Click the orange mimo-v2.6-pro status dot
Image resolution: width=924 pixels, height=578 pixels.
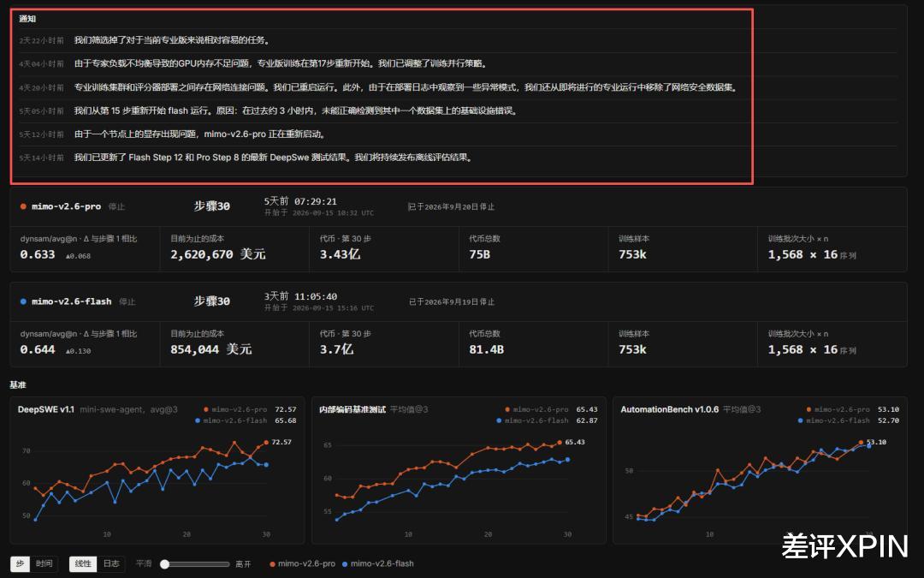23,206
